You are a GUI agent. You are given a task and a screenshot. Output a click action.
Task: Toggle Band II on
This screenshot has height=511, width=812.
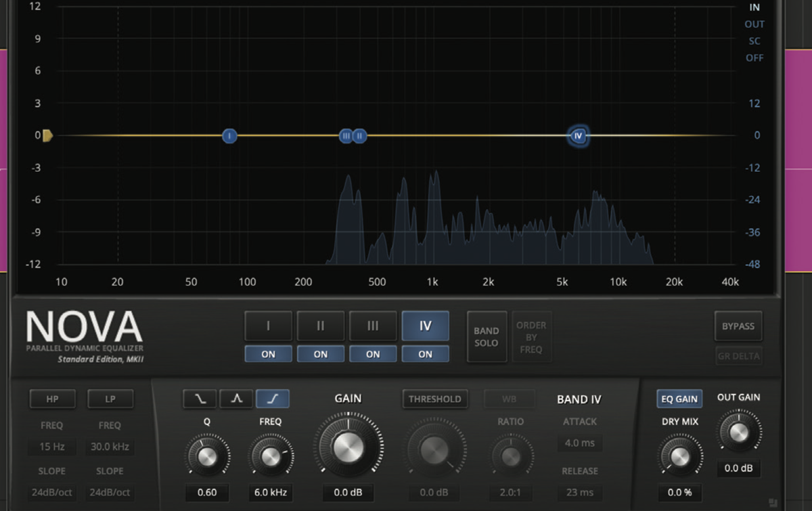point(320,353)
